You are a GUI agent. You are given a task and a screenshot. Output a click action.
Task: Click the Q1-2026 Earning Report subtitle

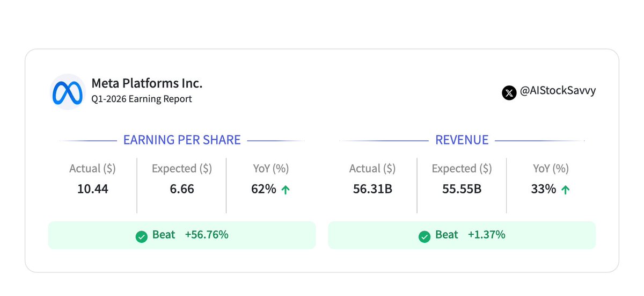(142, 99)
